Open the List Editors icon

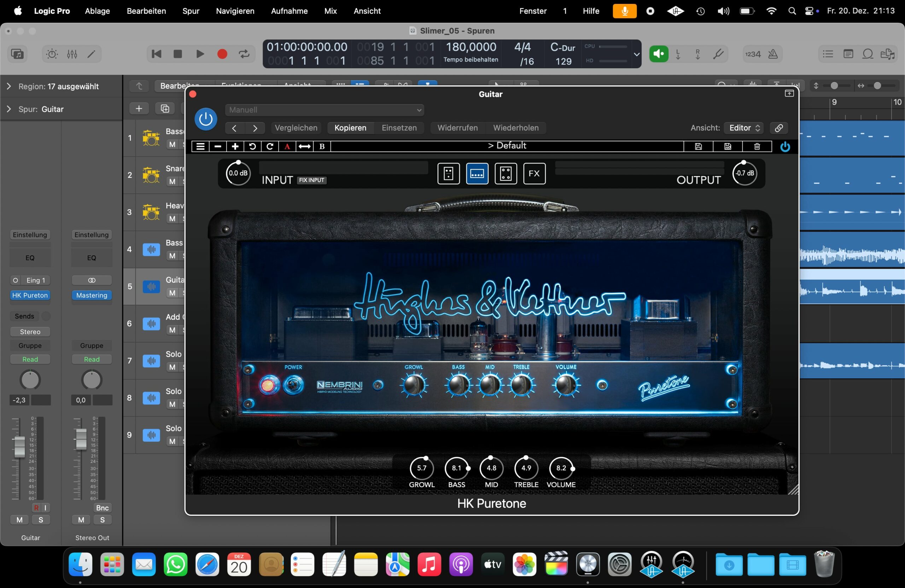click(x=828, y=54)
